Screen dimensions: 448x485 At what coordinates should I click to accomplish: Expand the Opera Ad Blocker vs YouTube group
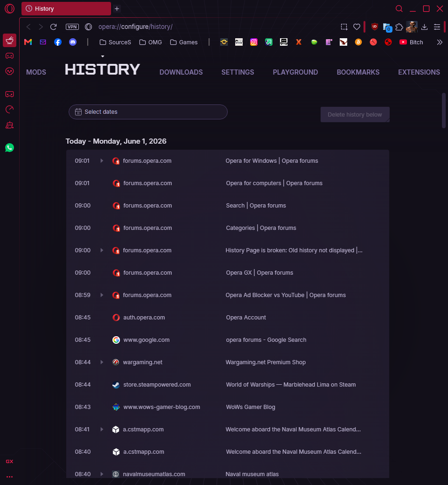(102, 295)
